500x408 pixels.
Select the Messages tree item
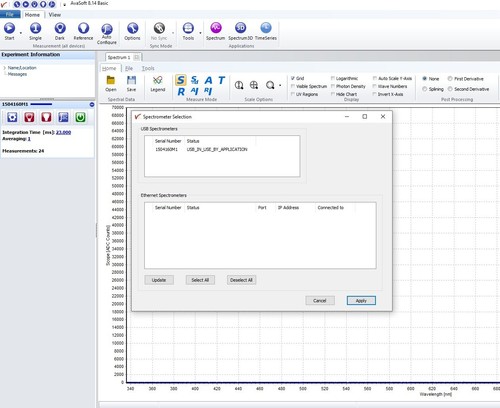point(17,74)
